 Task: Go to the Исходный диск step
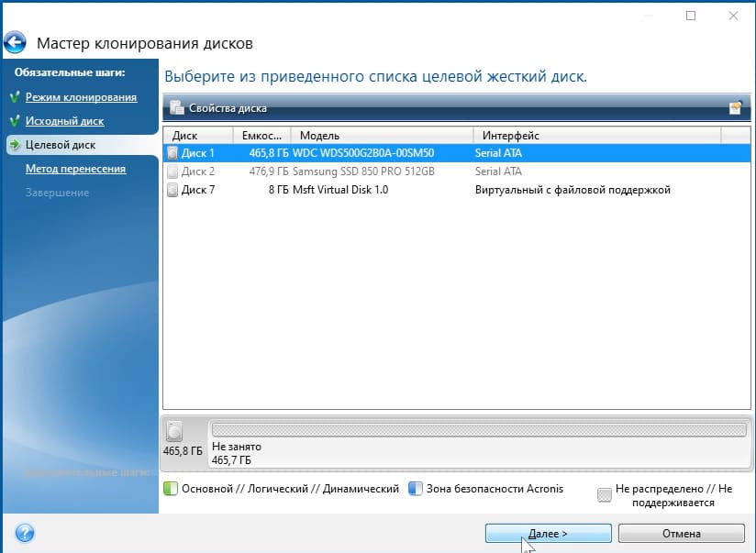[64, 121]
